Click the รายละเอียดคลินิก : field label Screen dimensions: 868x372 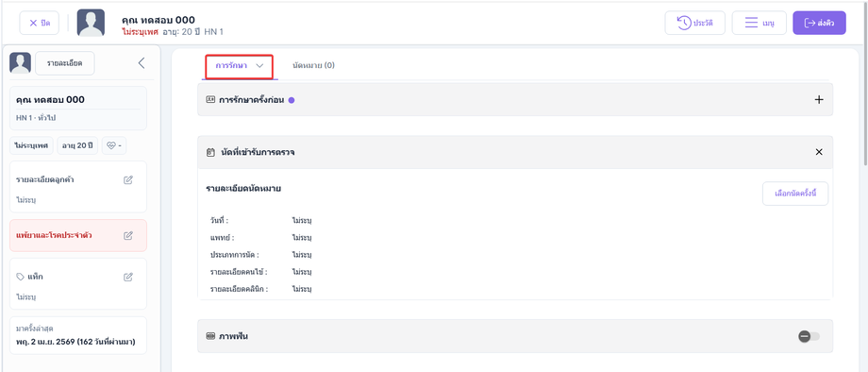[239, 289]
